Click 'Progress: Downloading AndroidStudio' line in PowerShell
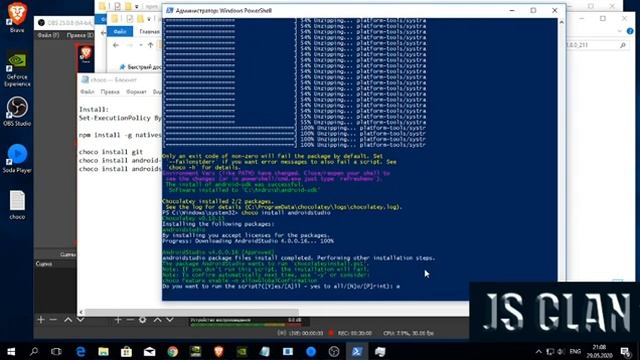 click(x=248, y=241)
